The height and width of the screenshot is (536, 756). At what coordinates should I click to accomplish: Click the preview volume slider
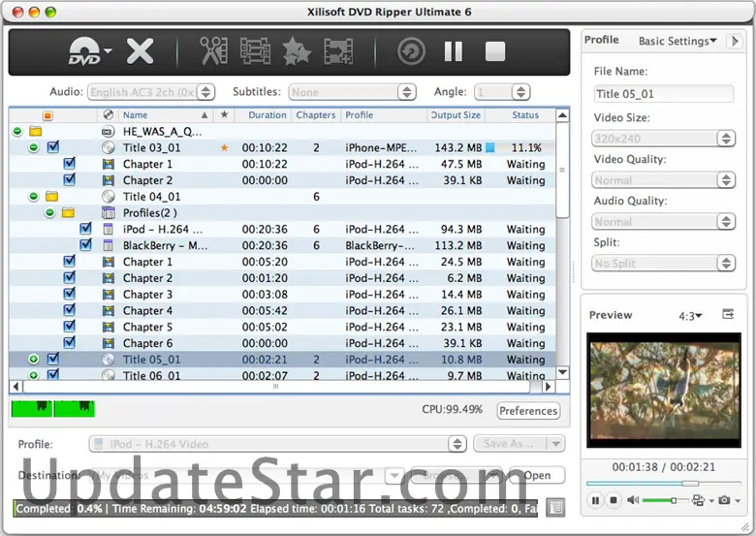coord(665,500)
